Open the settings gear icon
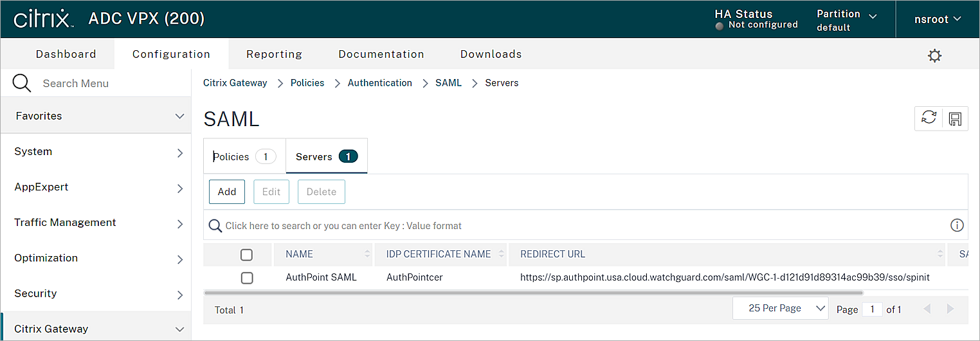The height and width of the screenshot is (341, 980). pyautogui.click(x=934, y=55)
